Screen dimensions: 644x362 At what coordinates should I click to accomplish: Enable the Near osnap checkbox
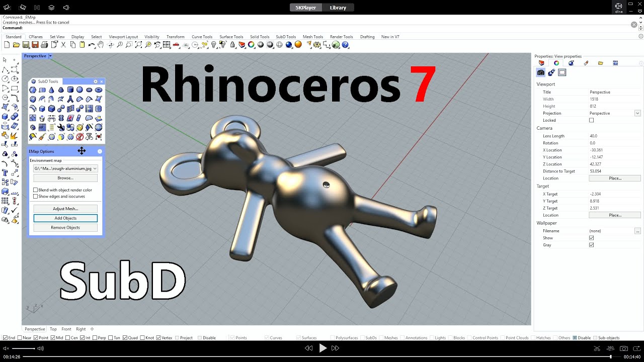19,338
